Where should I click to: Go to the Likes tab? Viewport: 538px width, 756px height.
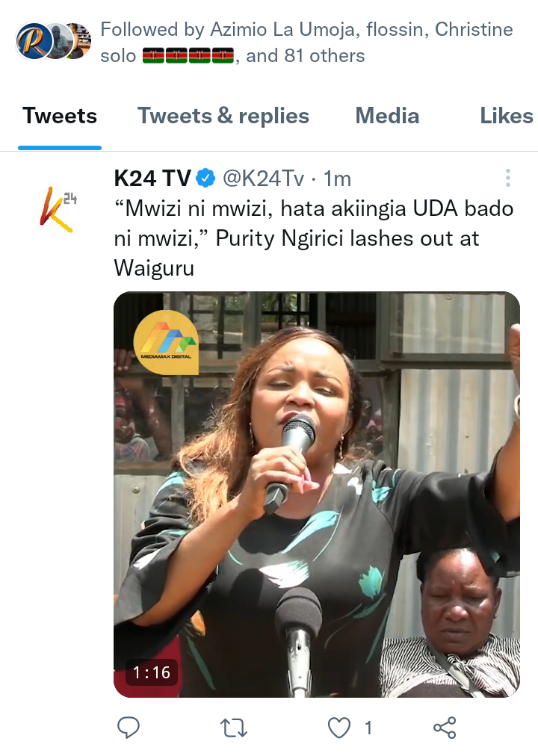506,116
